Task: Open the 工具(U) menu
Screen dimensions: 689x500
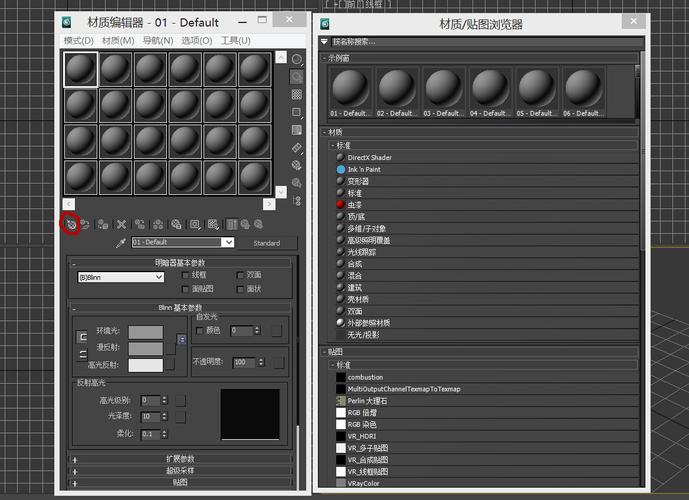Action: (x=235, y=40)
